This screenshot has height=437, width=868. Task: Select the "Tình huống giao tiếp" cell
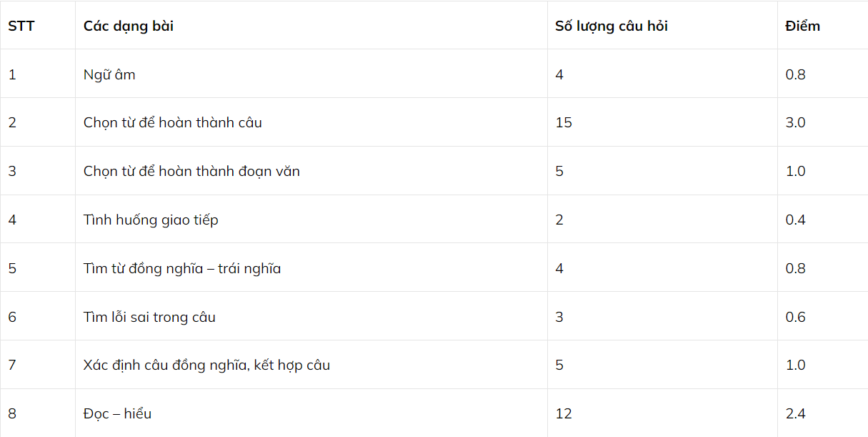(151, 220)
